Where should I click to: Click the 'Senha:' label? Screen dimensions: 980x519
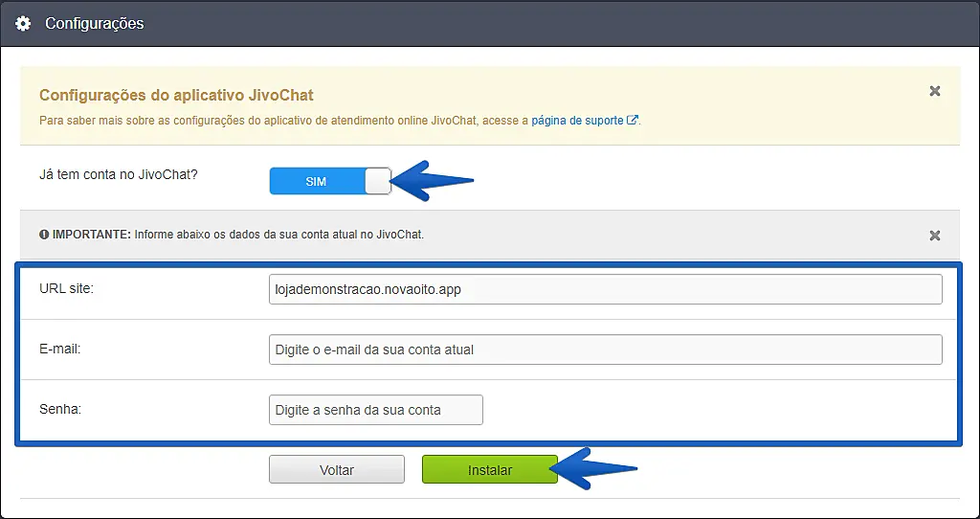(60, 409)
